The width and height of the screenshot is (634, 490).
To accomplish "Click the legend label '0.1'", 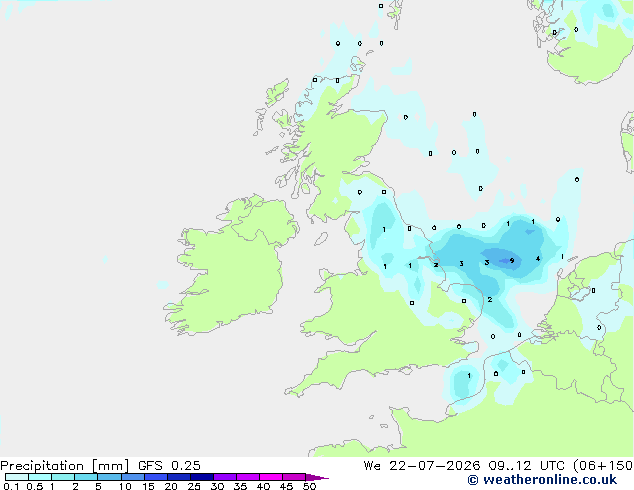I will click(x=11, y=486).
